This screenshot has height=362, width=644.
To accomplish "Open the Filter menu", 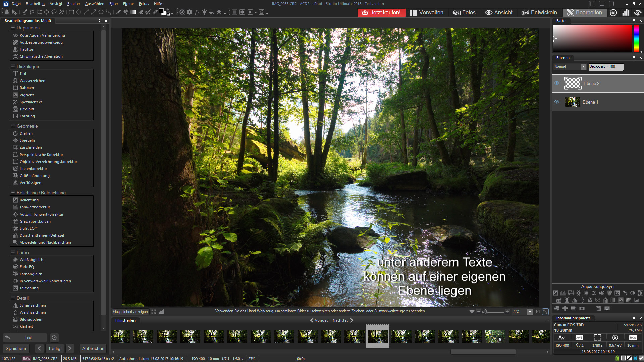I will [113, 4].
